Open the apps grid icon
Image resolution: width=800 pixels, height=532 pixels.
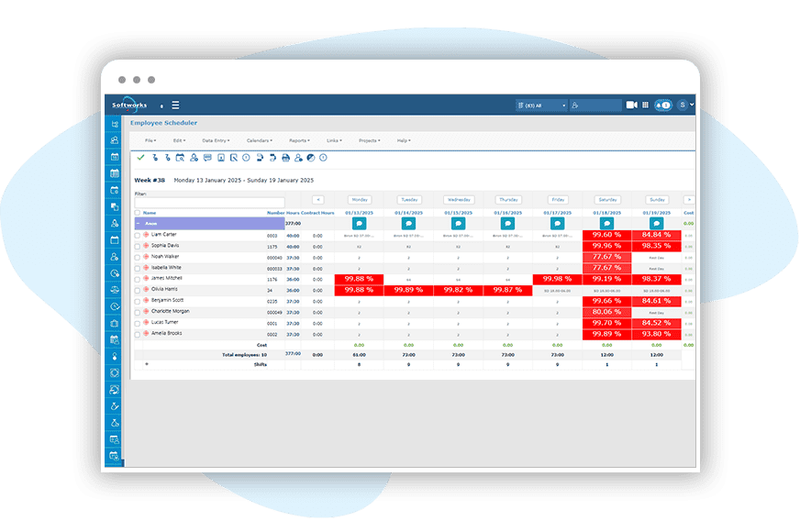coord(645,105)
